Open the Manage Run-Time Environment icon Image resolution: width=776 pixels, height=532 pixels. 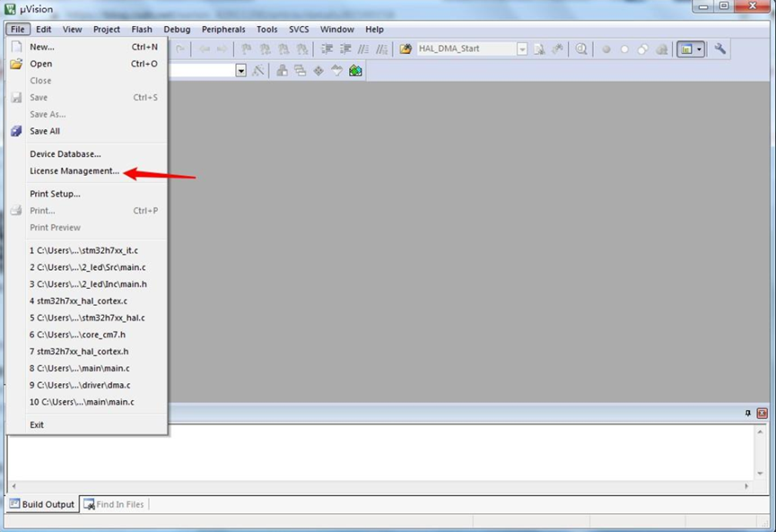click(318, 70)
